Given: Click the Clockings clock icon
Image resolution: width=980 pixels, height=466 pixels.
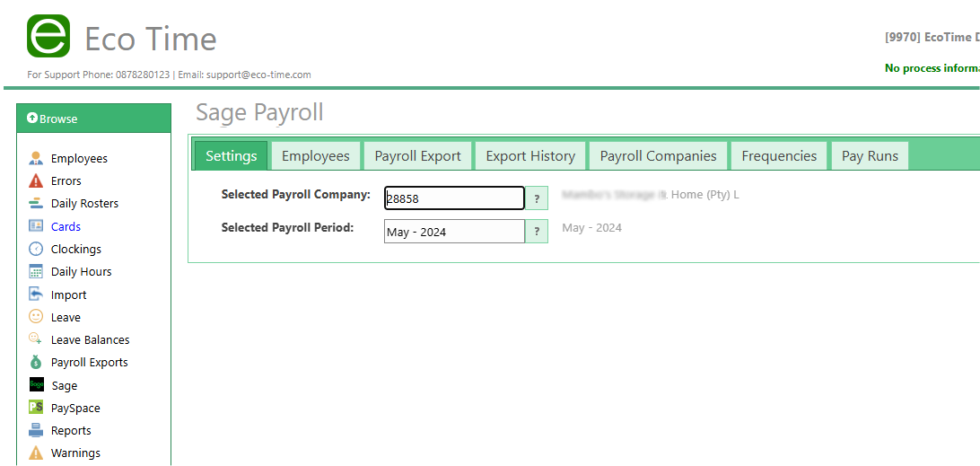Looking at the screenshot, I should click(36, 249).
